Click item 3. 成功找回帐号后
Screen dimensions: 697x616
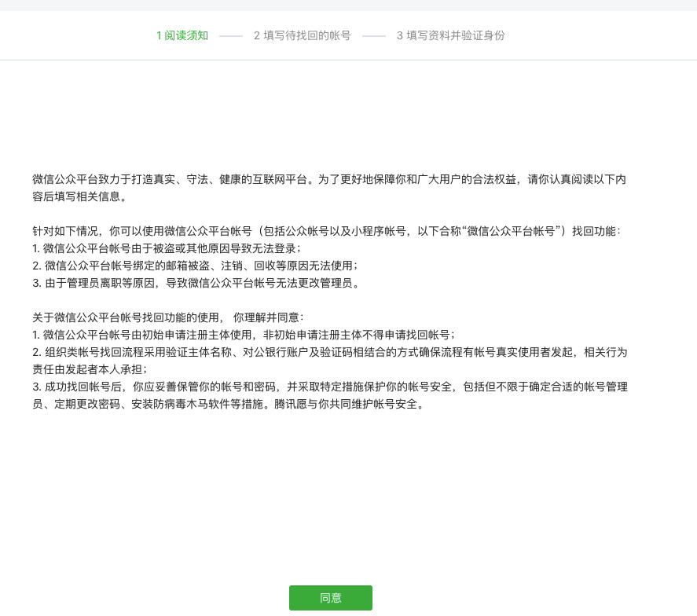pos(330,395)
